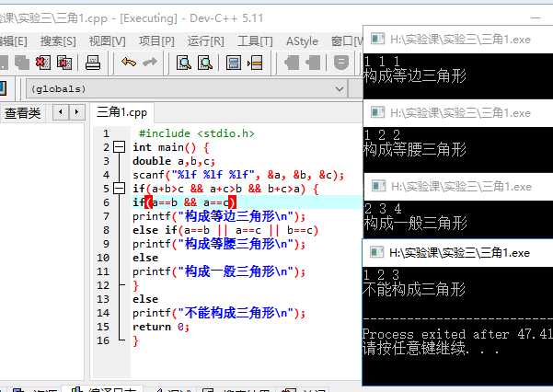
Task: Click line number 13 in the gutter
Action: point(103,299)
